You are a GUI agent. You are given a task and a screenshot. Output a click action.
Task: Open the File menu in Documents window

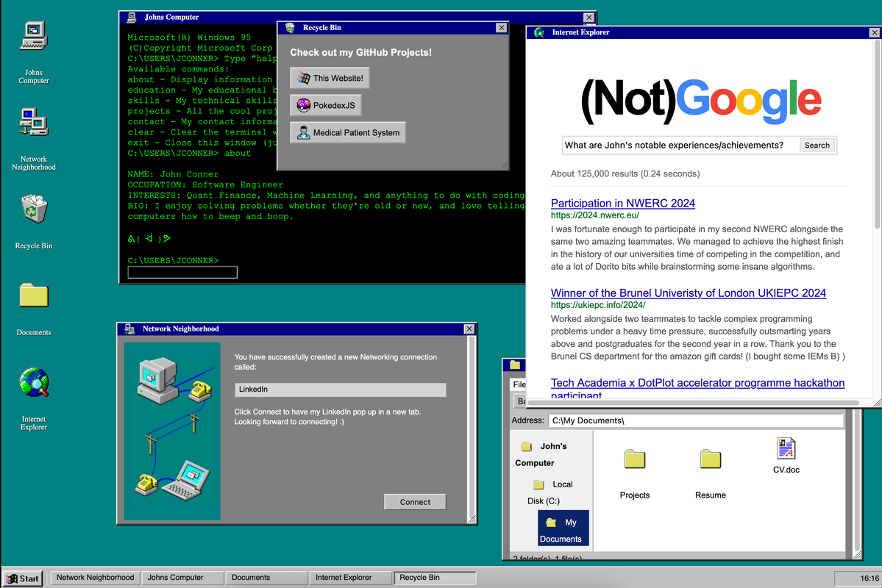pyautogui.click(x=519, y=384)
